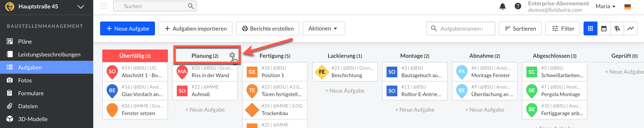The height and width of the screenshot is (128, 644).
Task: Click the Berichte erstellen button
Action: click(x=267, y=29)
